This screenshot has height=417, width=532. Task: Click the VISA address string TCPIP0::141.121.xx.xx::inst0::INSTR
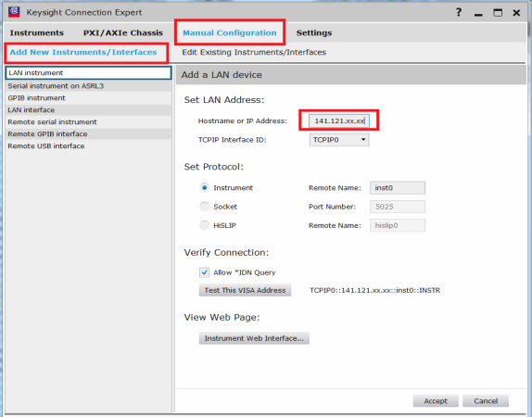click(375, 290)
